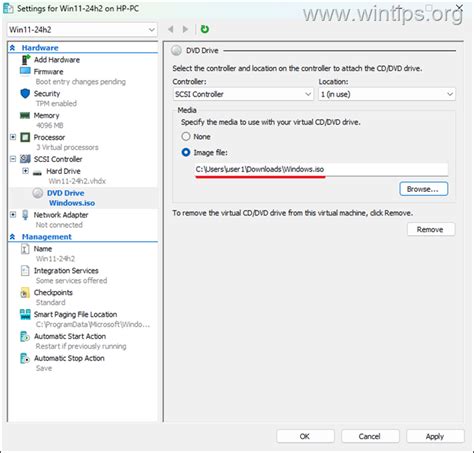Click the Network Adapter icon
This screenshot has height=453, width=474.
click(x=25, y=215)
